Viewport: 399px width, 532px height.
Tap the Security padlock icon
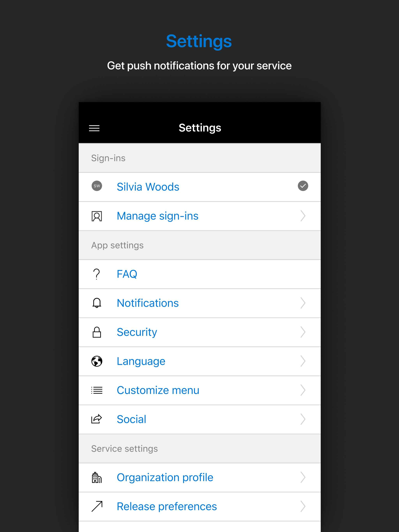(97, 332)
